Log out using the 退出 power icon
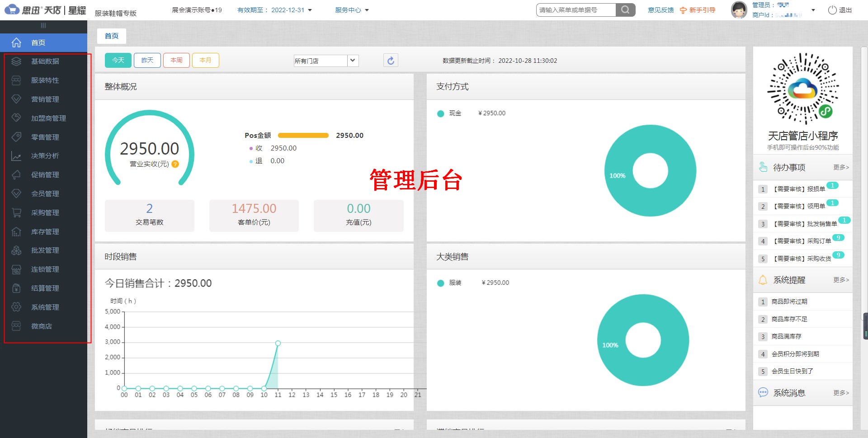The width and height of the screenshot is (868, 438). [832, 9]
